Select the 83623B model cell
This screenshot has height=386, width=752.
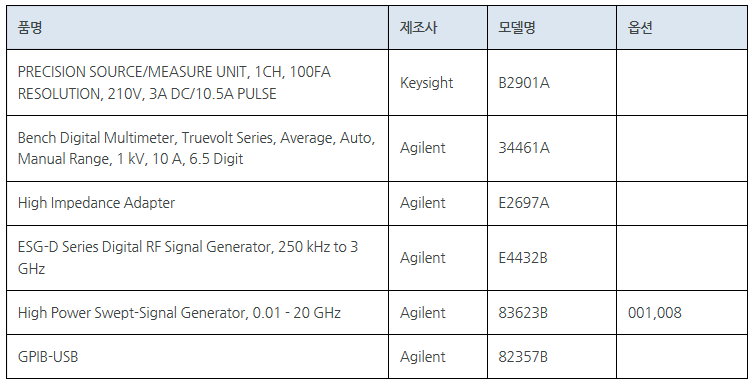[552, 313]
